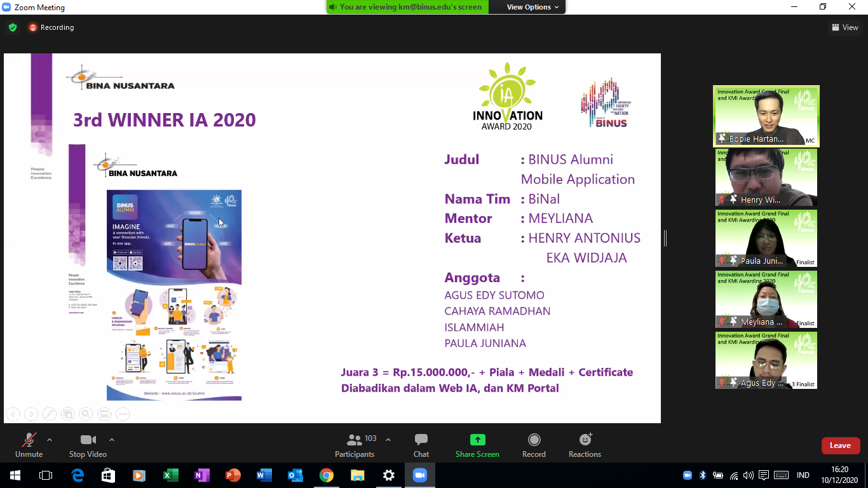The height and width of the screenshot is (488, 868).
Task: Open audio options arrow beside Unmute
Action: [x=50, y=440]
